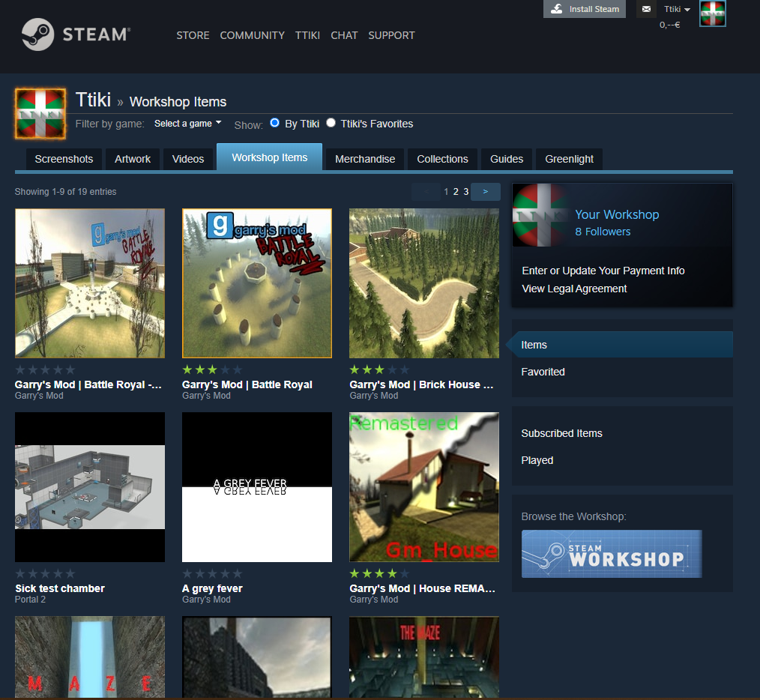
Task: Open Battle Royal stone circle thumbnail
Action: [257, 283]
